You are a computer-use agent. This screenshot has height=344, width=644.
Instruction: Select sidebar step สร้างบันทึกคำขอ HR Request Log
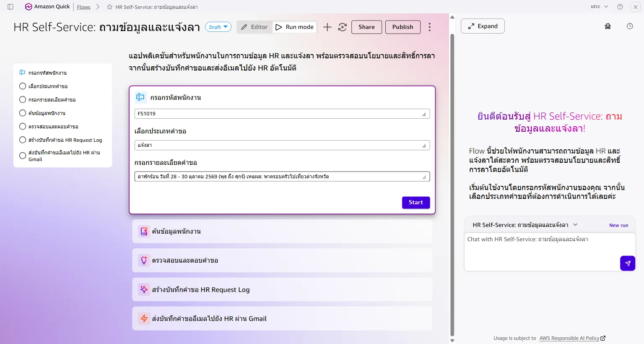61,140
